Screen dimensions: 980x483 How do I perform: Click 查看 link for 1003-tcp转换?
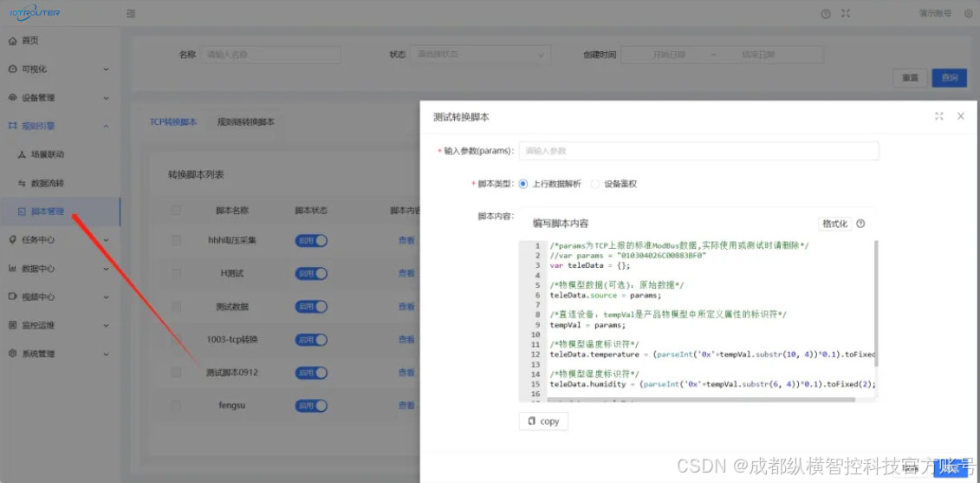406,339
